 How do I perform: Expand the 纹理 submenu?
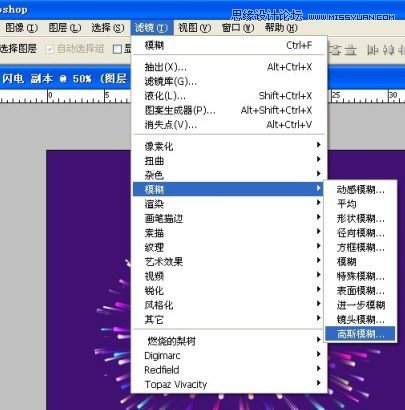[229, 247]
